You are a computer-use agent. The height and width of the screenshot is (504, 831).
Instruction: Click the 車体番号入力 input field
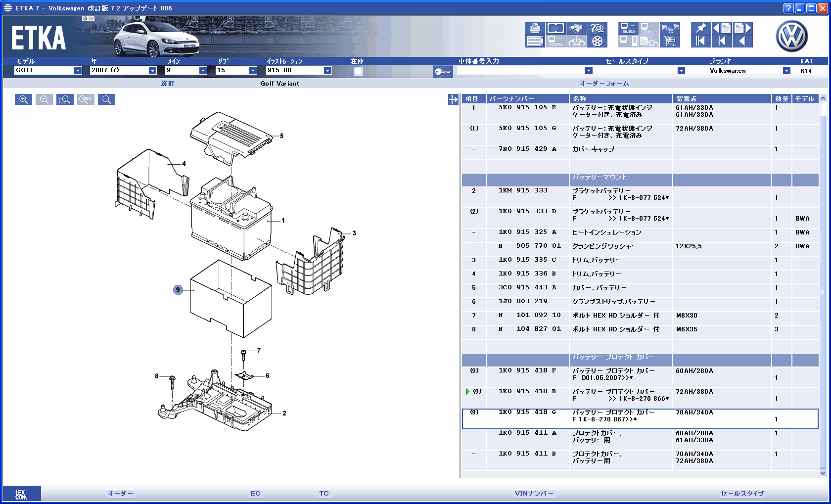point(521,71)
